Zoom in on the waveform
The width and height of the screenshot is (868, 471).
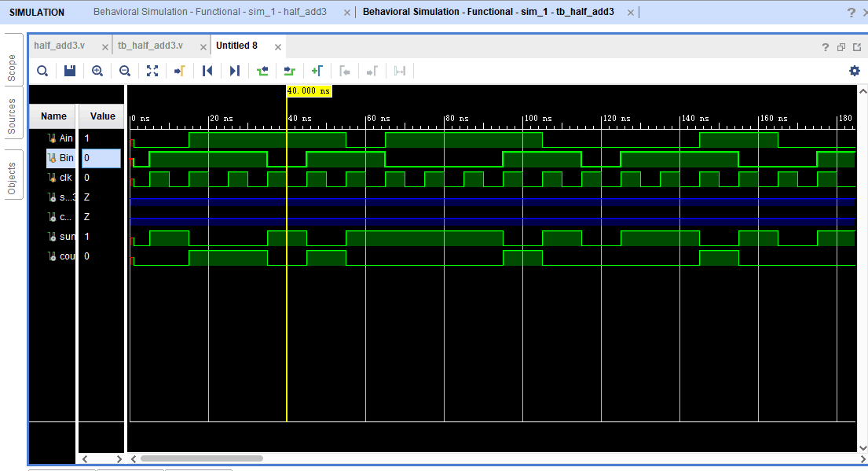(97, 71)
